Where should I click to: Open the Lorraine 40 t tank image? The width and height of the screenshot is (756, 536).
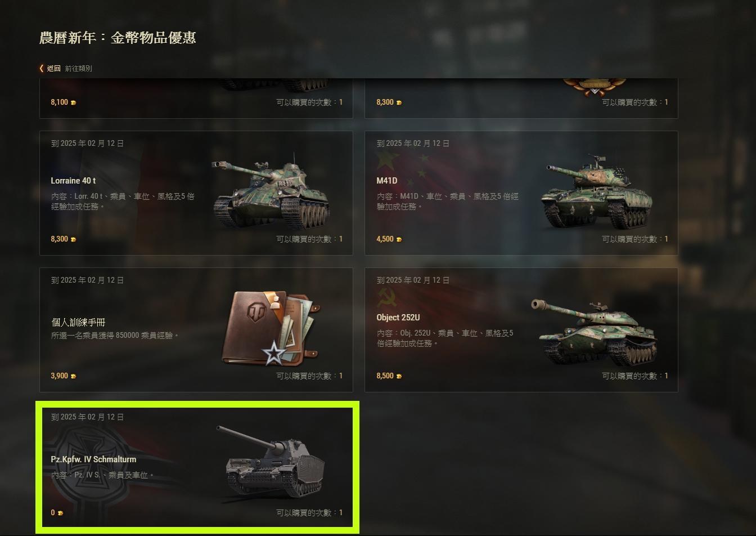(x=271, y=189)
